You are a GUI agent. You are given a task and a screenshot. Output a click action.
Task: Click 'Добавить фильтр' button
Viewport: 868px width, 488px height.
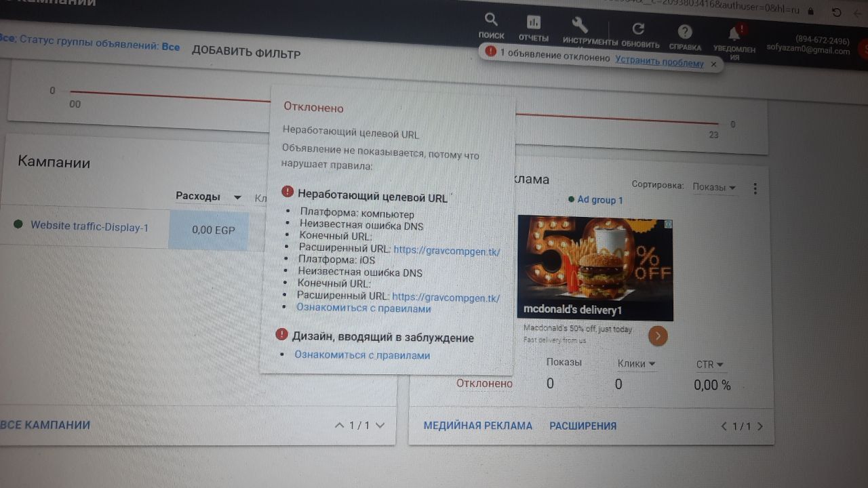(245, 53)
